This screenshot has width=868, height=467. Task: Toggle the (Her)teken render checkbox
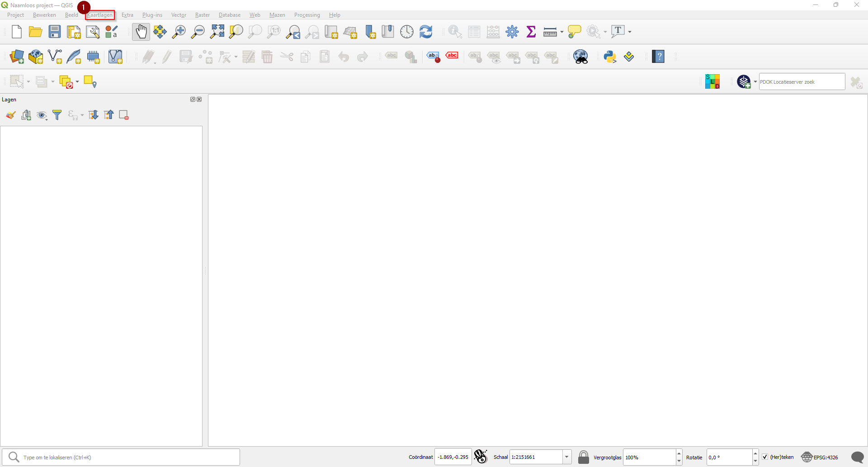(x=765, y=457)
